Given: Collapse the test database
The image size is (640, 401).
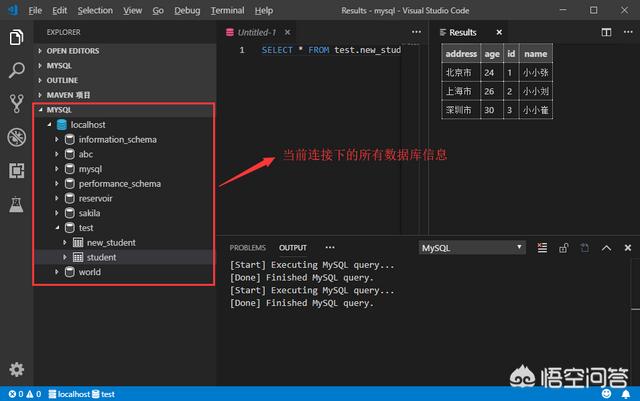Looking at the screenshot, I should tap(57, 227).
